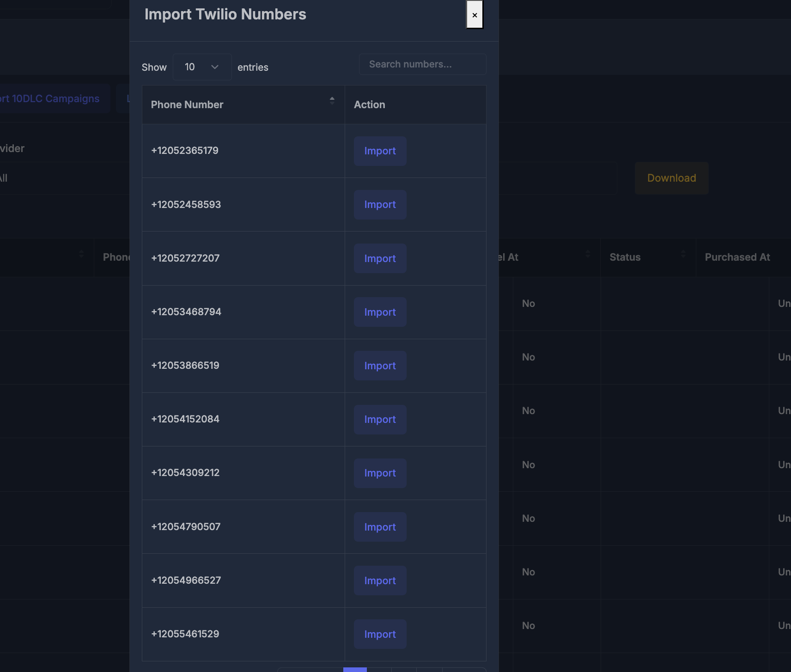791x672 pixels.
Task: Import number +12054309212
Action: point(380,473)
